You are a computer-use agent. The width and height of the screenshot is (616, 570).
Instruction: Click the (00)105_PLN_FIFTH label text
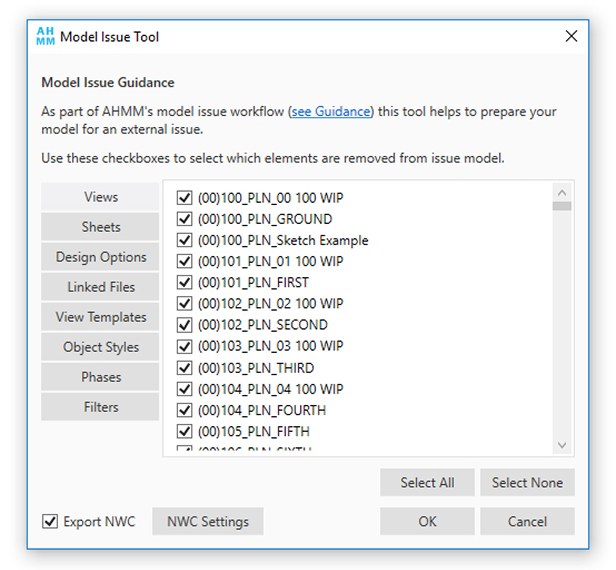[254, 432]
